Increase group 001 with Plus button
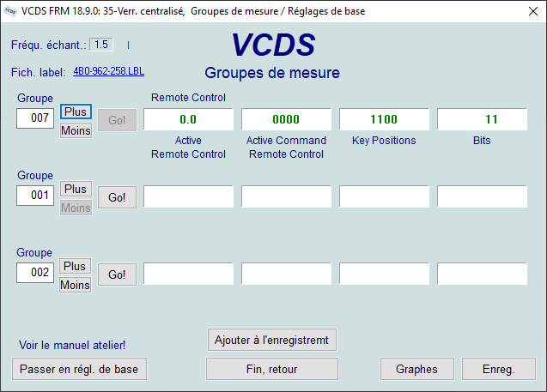The height and width of the screenshot is (392, 547). click(76, 189)
